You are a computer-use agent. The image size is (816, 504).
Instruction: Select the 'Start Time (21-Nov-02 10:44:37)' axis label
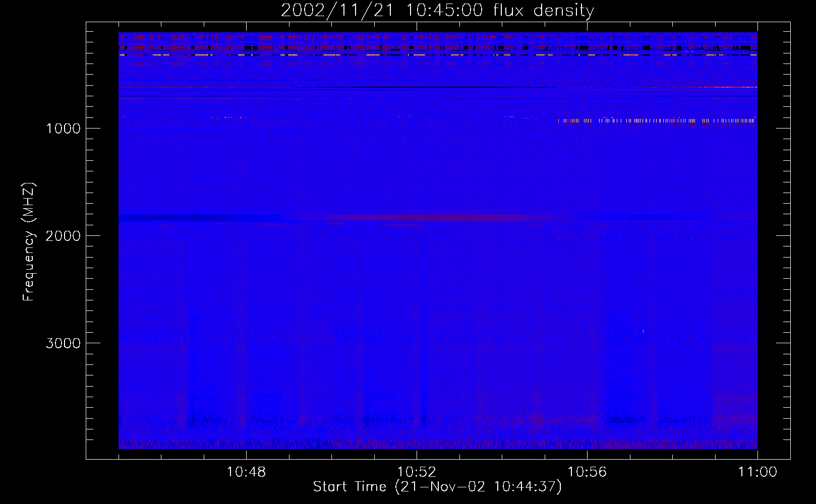(x=437, y=487)
